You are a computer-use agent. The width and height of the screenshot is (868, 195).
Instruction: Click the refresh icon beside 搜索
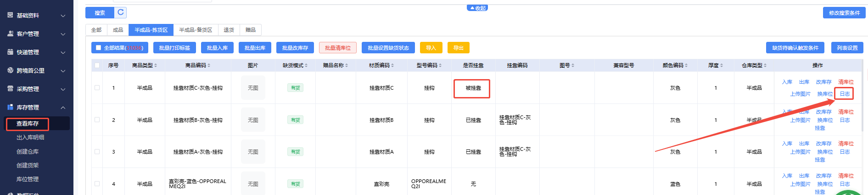(x=121, y=12)
